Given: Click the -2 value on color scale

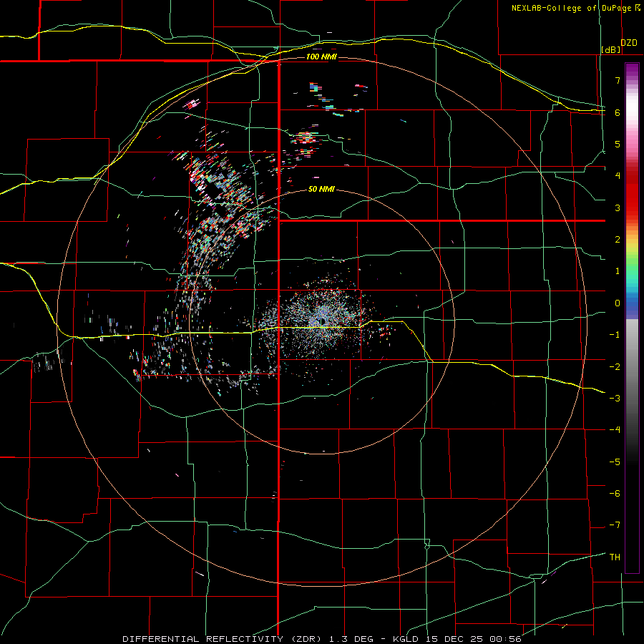Looking at the screenshot, I should tap(615, 367).
